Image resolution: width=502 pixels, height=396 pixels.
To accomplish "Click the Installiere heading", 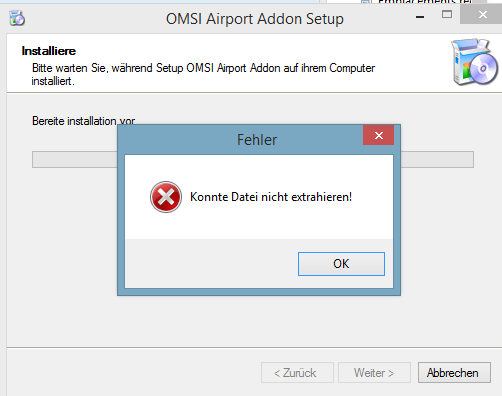I will coord(49,51).
